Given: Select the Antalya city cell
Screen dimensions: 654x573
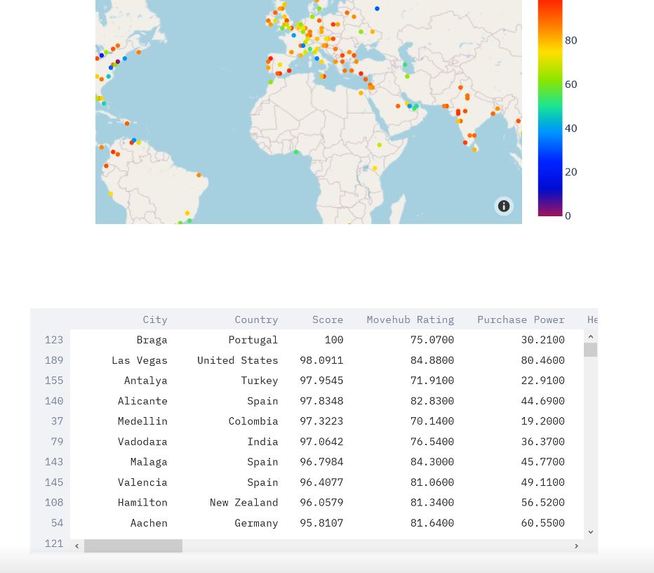Looking at the screenshot, I should (x=146, y=380).
